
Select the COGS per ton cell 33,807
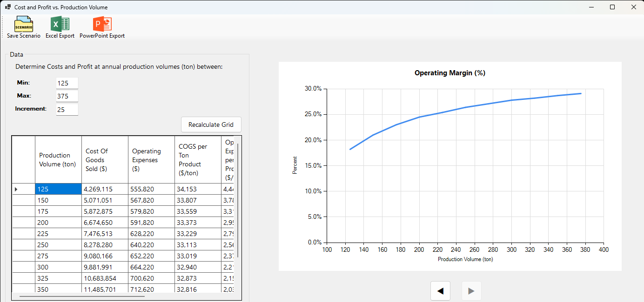(198, 200)
